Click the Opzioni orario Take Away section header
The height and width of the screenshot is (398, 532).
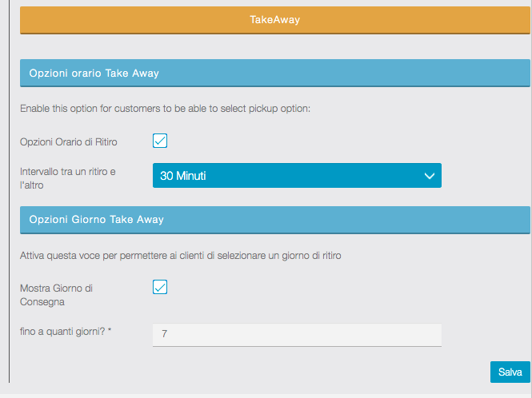click(x=274, y=73)
